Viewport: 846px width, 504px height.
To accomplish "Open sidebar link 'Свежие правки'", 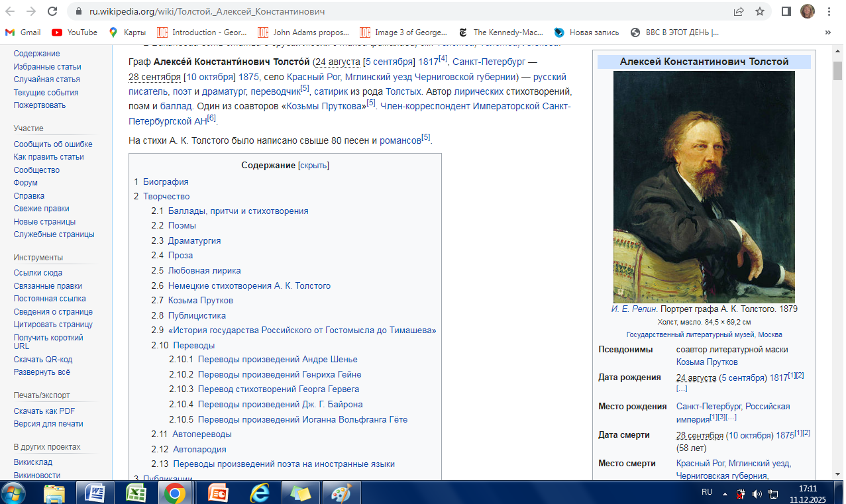I will pyautogui.click(x=41, y=209).
